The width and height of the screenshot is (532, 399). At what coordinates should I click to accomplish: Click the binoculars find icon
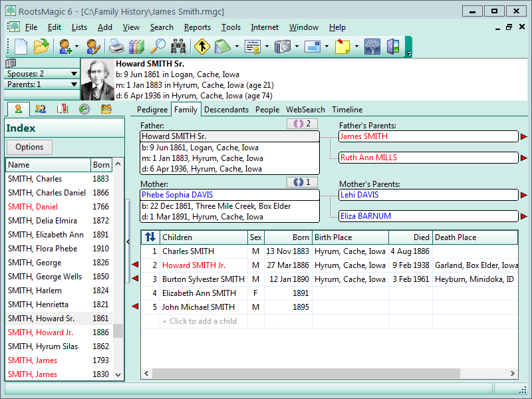(x=178, y=47)
